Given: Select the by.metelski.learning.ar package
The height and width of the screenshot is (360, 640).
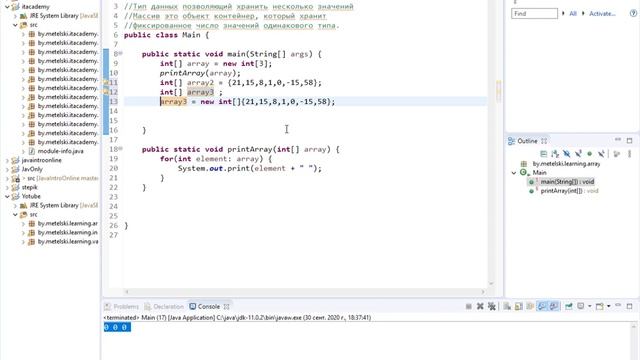Looking at the screenshot, I should 67,224.
